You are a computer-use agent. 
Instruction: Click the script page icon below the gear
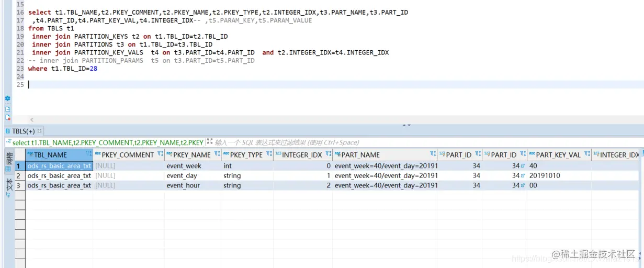click(x=7, y=109)
